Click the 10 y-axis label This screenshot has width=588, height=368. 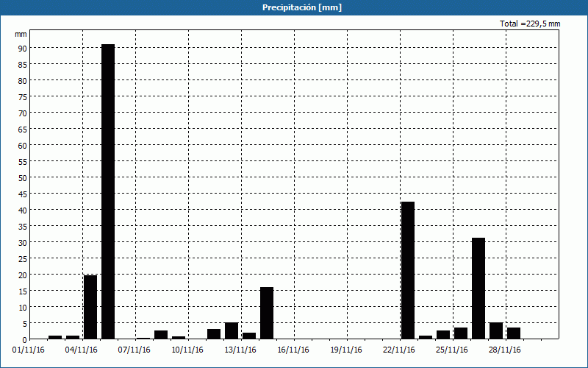click(x=23, y=308)
